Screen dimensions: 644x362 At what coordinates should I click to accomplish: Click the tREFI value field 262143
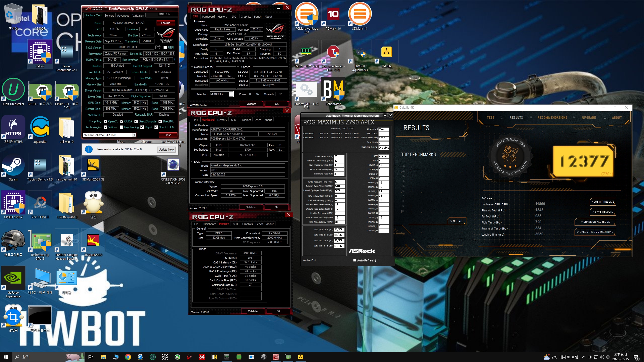pyautogui.click(x=384, y=156)
